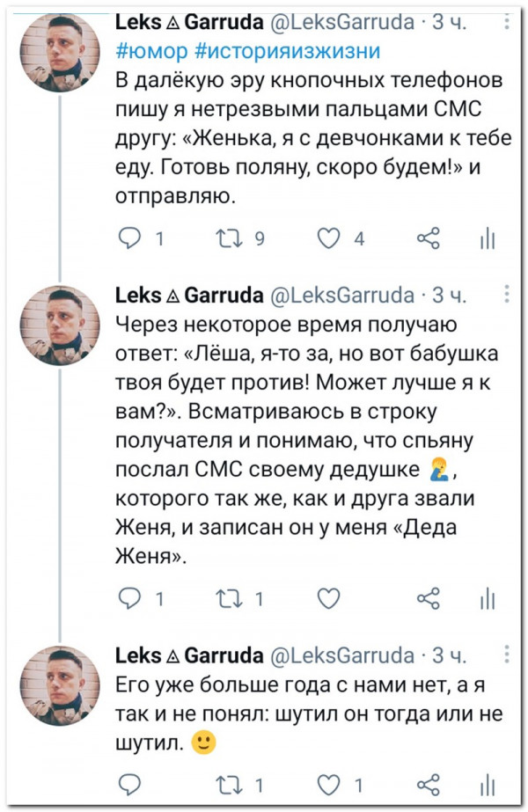Share the first tweet
The image size is (528, 812).
click(428, 236)
